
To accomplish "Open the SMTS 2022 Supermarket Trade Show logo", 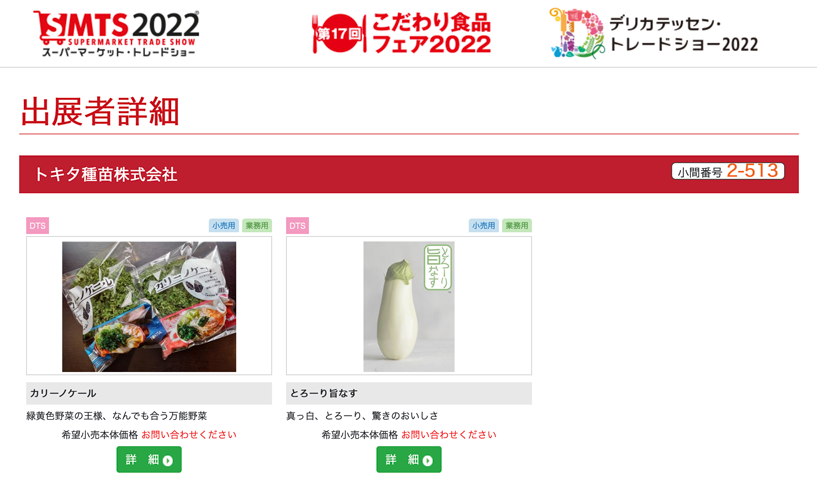I will point(116,34).
